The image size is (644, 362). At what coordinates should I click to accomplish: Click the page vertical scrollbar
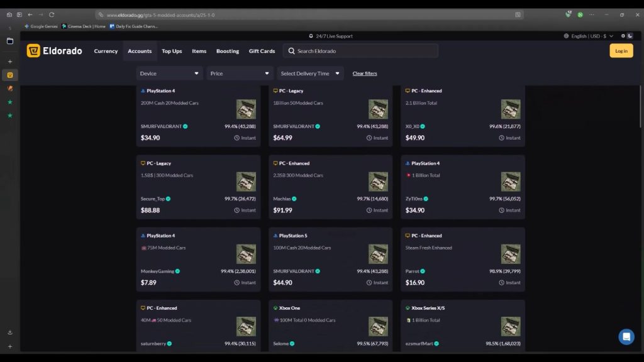pyautogui.click(x=640, y=107)
